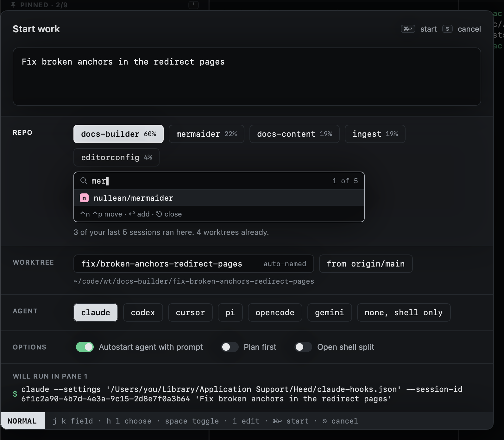
Task: Enable the Open shell split switch
Action: point(303,347)
